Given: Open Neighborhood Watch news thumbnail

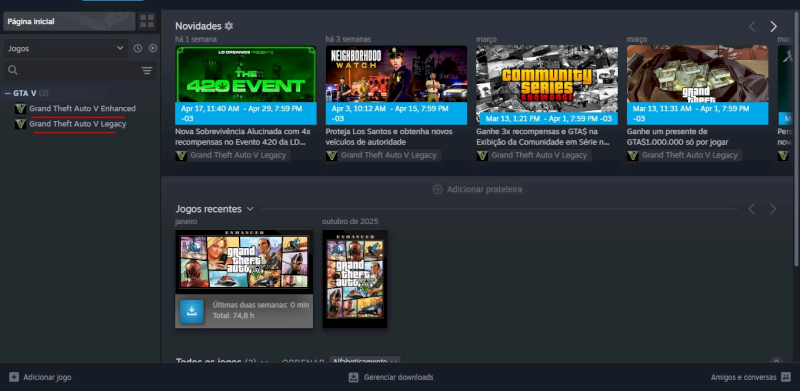Looking at the screenshot, I should pyautogui.click(x=396, y=74).
